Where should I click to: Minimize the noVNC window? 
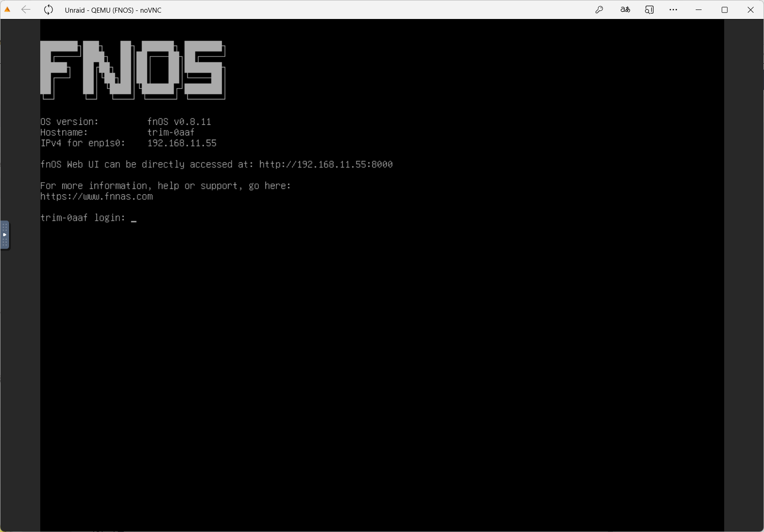698,9
